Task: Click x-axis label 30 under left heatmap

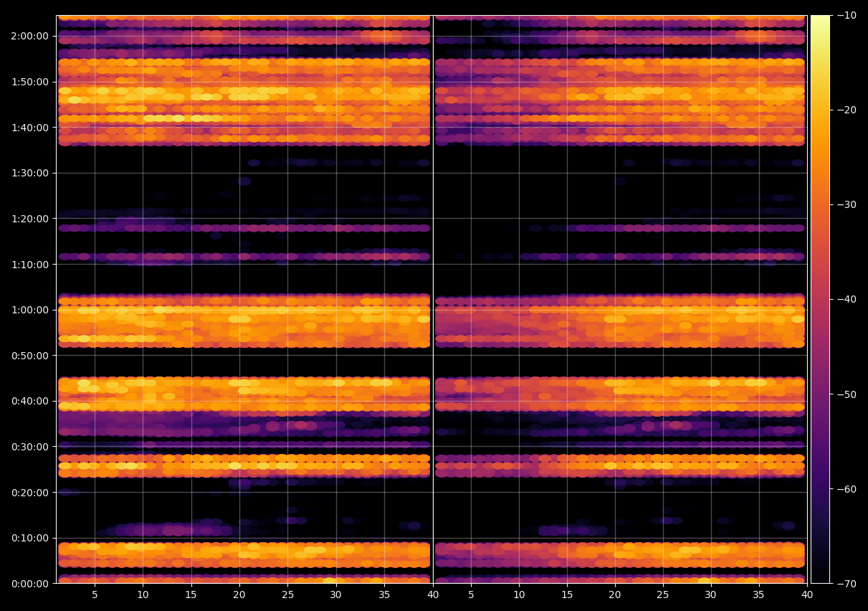Action: pyautogui.click(x=336, y=595)
